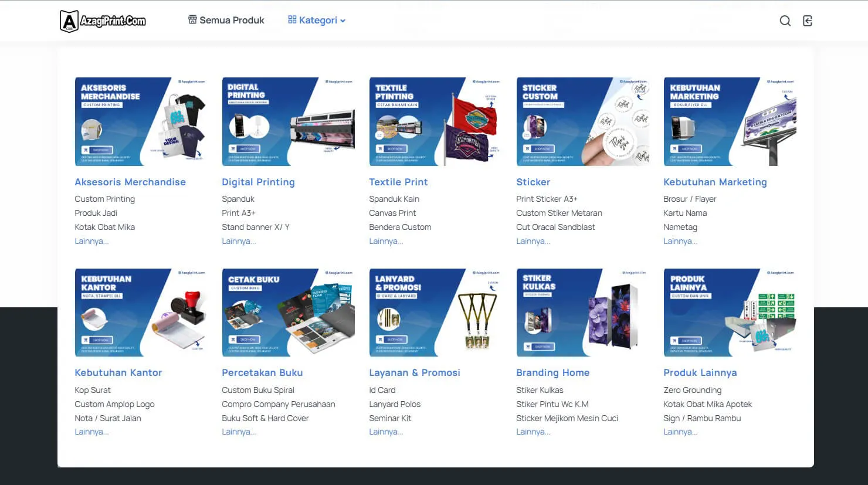
Task: Open Zero Grounding under Produk Lainnya
Action: [693, 390]
